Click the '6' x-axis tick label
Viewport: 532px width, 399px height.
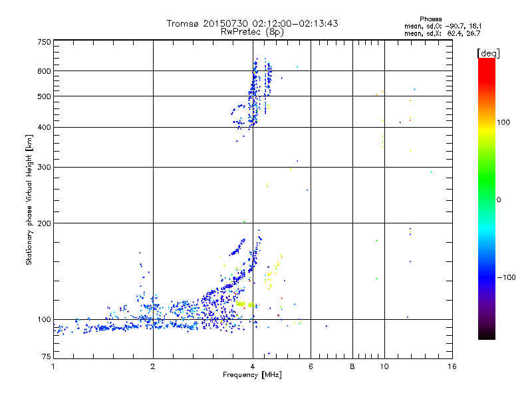311,366
